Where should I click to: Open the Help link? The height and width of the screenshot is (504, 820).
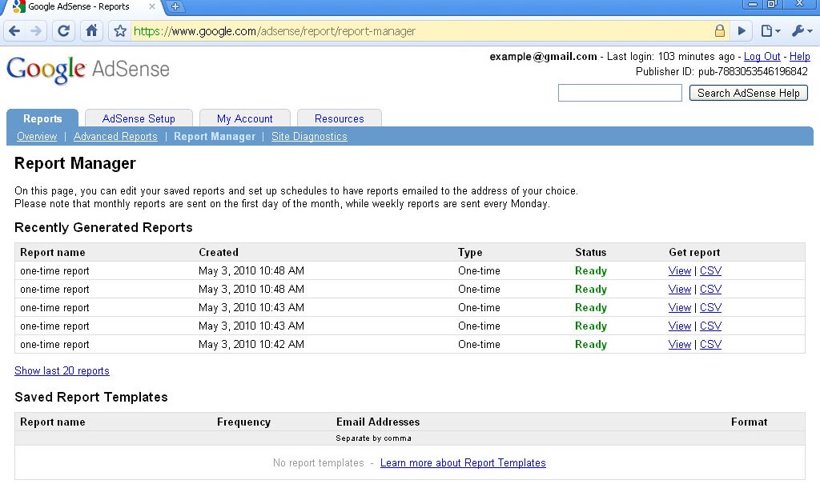800,57
